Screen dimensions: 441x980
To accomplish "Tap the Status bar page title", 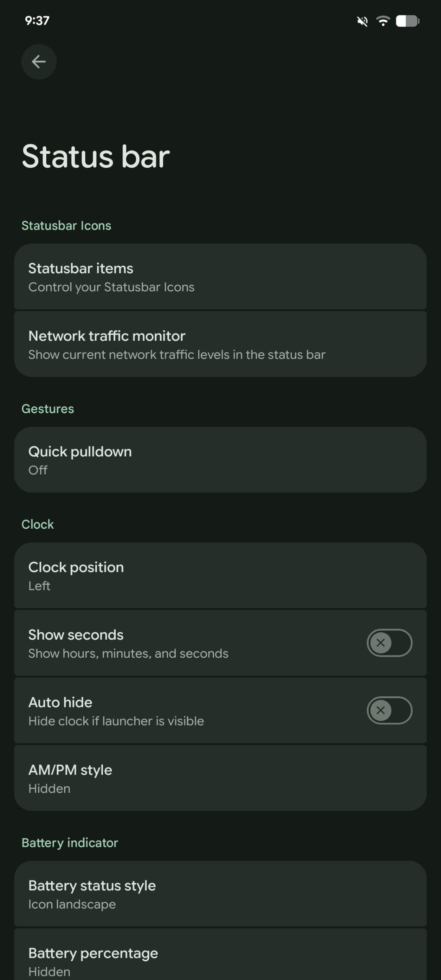I will point(96,156).
